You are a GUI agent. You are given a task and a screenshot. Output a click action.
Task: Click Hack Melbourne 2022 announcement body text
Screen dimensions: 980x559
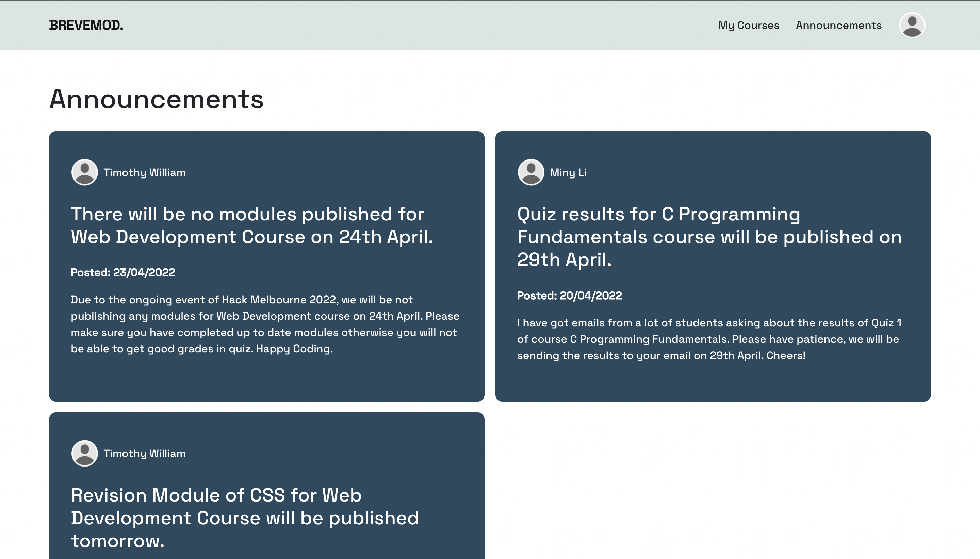(x=265, y=324)
